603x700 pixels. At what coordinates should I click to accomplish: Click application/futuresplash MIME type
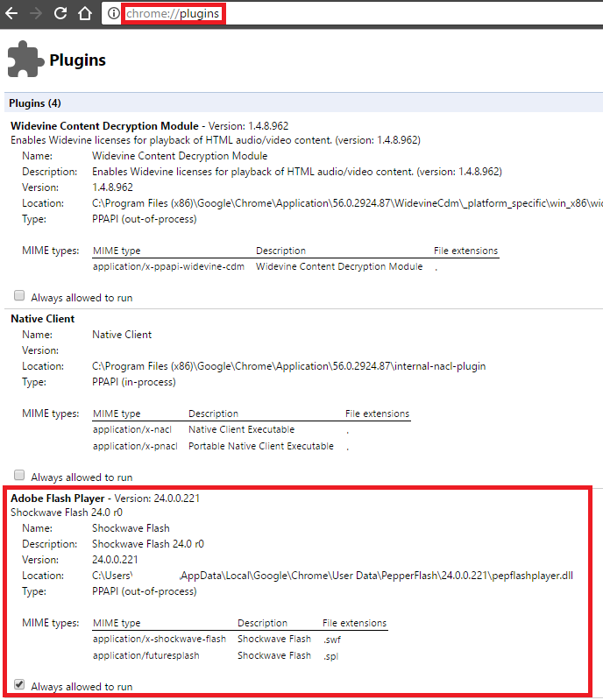click(x=146, y=655)
